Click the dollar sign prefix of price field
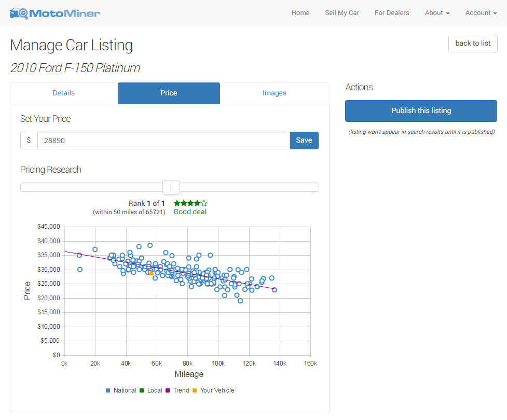 coord(29,141)
